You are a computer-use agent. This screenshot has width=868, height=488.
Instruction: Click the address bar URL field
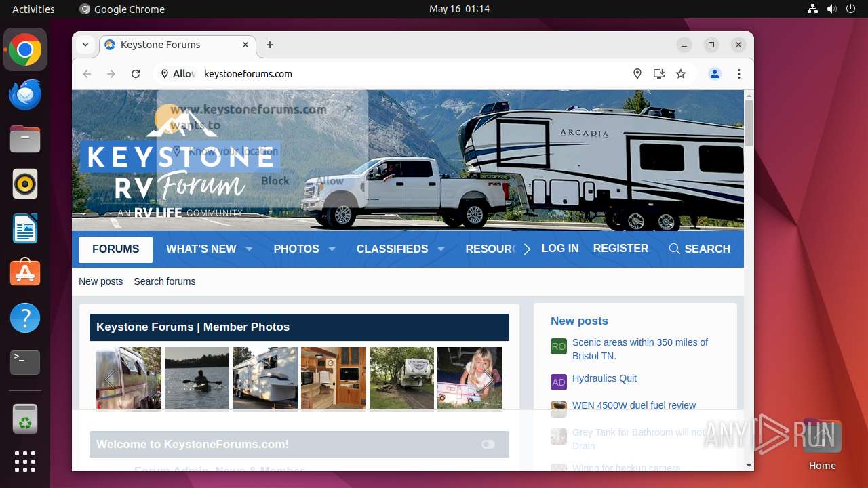click(x=414, y=74)
